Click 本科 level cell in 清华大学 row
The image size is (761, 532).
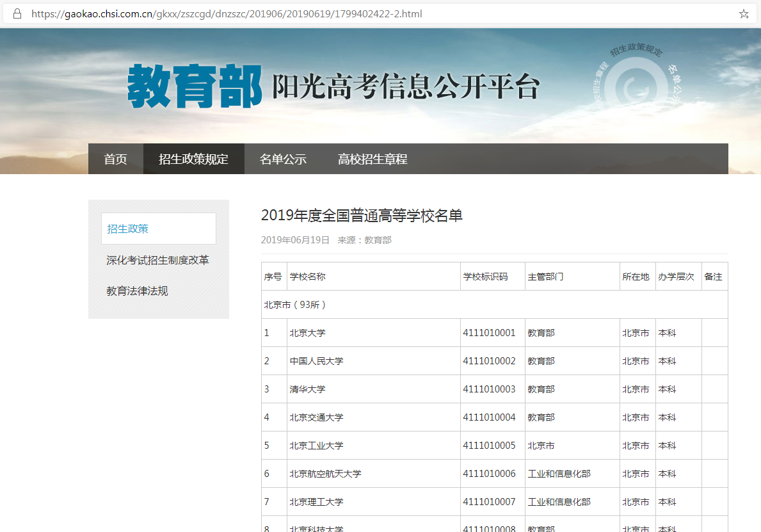tap(678, 389)
